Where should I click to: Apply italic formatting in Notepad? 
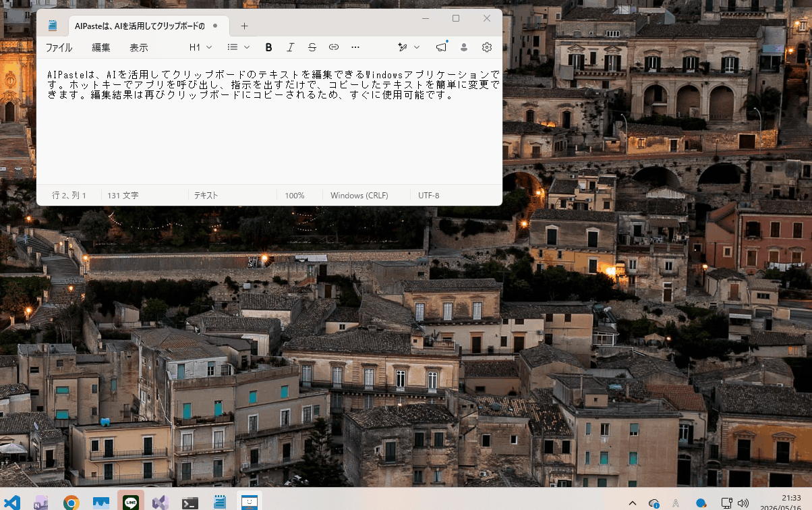tap(290, 47)
